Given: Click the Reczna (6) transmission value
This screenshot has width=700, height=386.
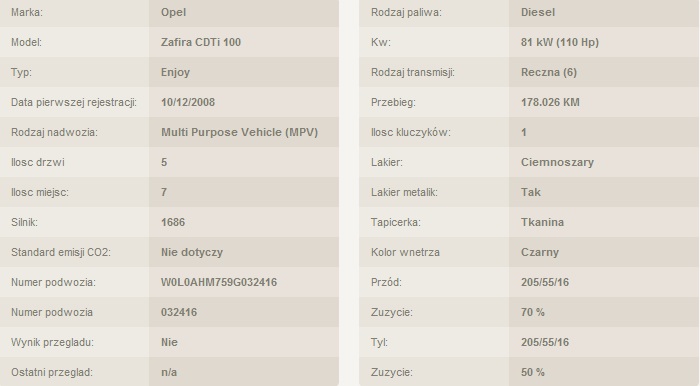Looking at the screenshot, I should click(x=549, y=72).
